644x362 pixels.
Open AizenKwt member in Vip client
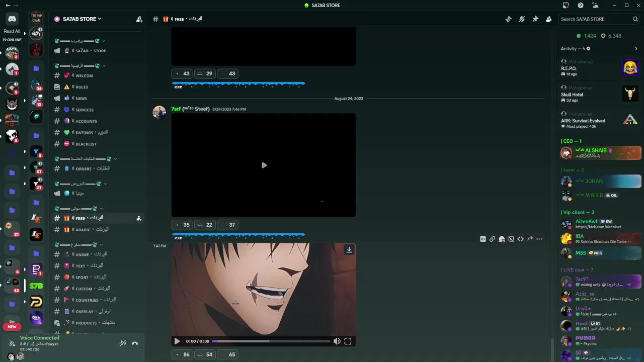(x=601, y=224)
